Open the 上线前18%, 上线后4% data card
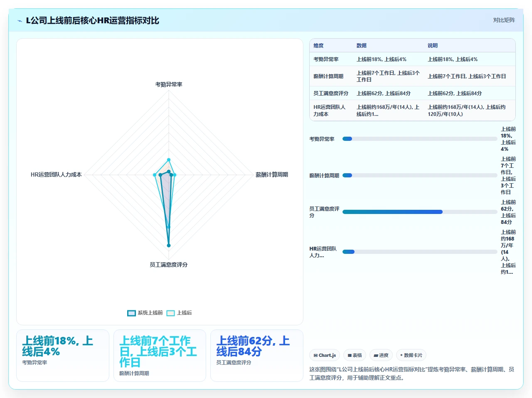The image size is (532, 398). (63, 356)
